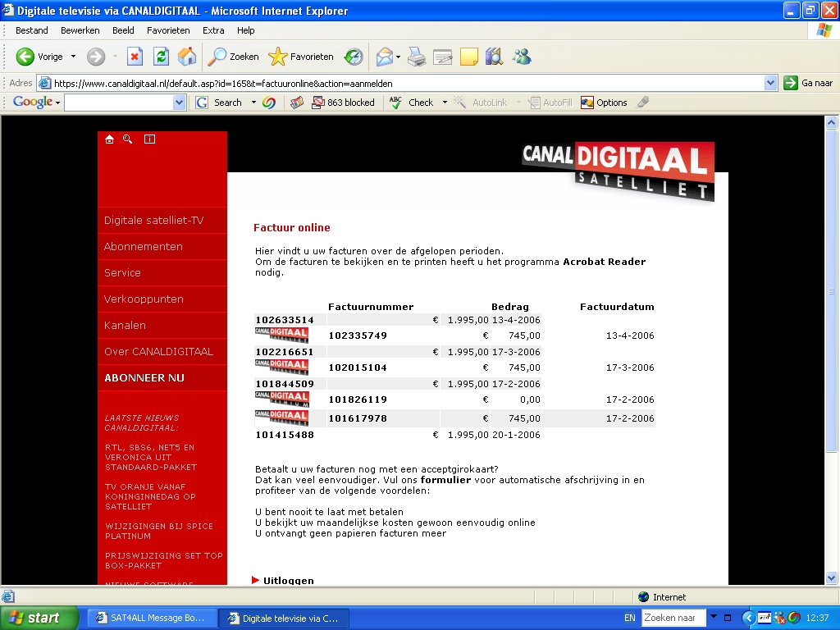840x630 pixels.
Task: Open the formulier link for automatic debit
Action: tap(445, 480)
